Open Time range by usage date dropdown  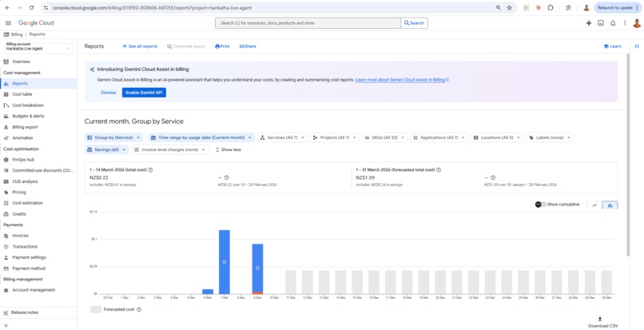click(201, 137)
